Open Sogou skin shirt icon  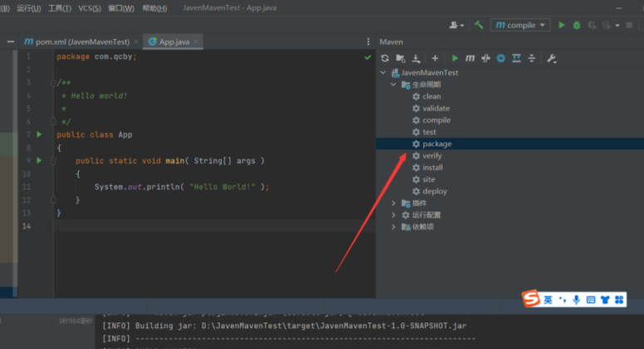(605, 300)
